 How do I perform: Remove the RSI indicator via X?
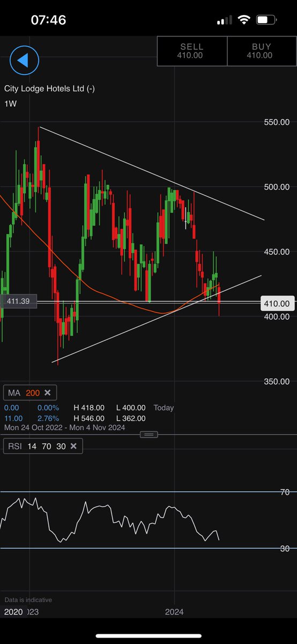pos(73,446)
